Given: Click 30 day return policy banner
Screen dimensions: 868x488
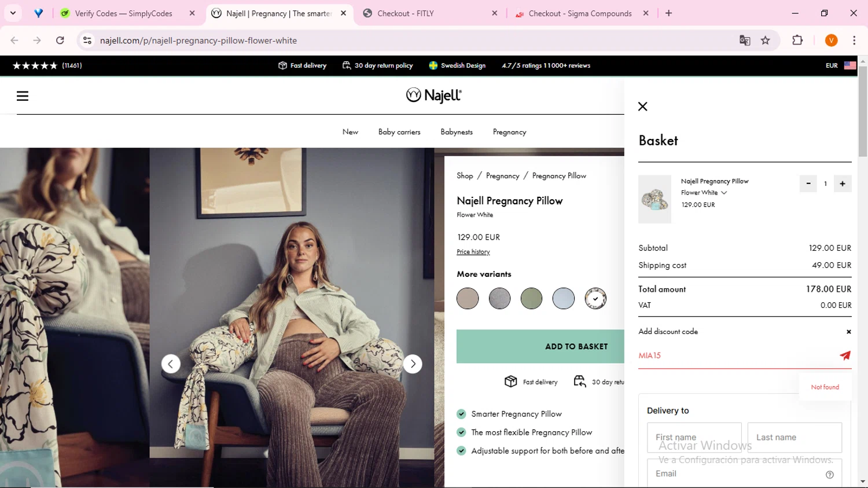Looking at the screenshot, I should (378, 65).
